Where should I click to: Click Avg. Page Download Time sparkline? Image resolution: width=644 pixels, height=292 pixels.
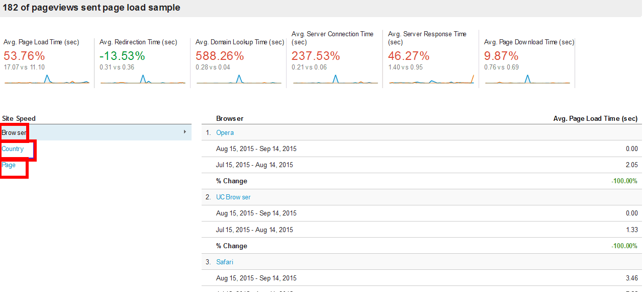click(527, 80)
